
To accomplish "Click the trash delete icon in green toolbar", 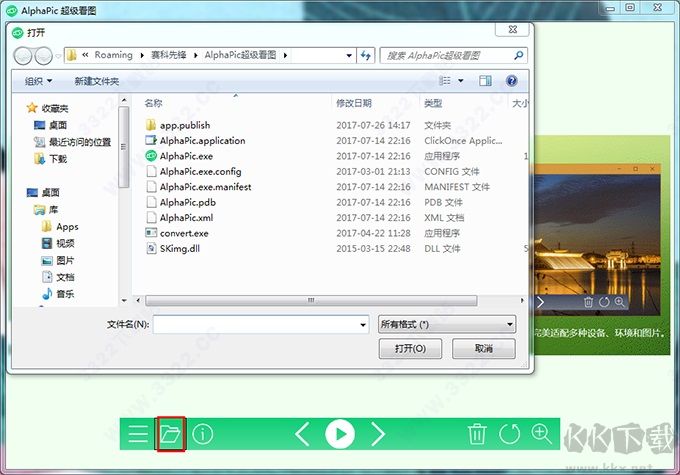I will (477, 434).
